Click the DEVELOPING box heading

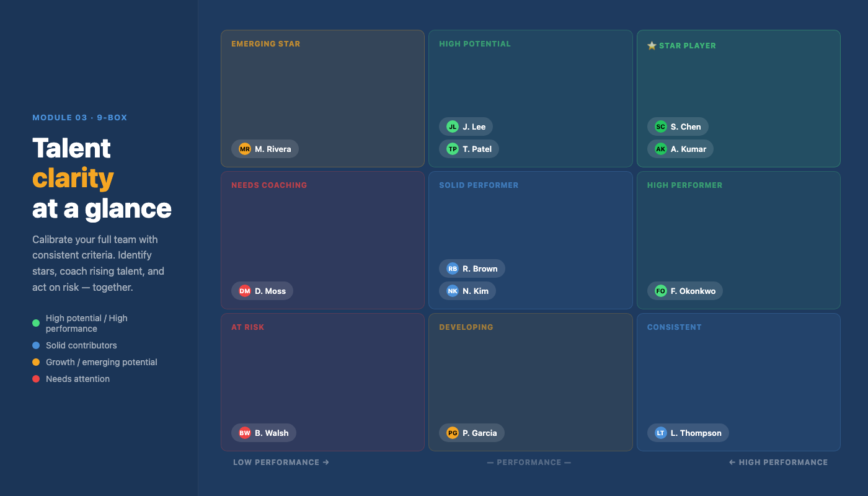(466, 327)
